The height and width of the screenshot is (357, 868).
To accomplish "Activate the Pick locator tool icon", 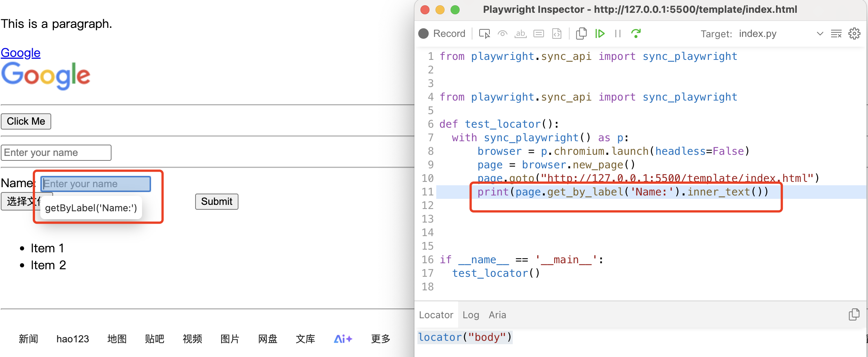I will (484, 34).
